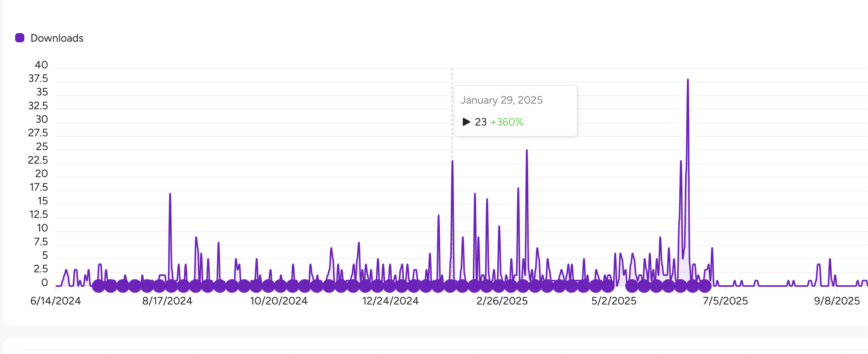Click the 25 y-axis label
The height and width of the screenshot is (354, 868).
(42, 146)
